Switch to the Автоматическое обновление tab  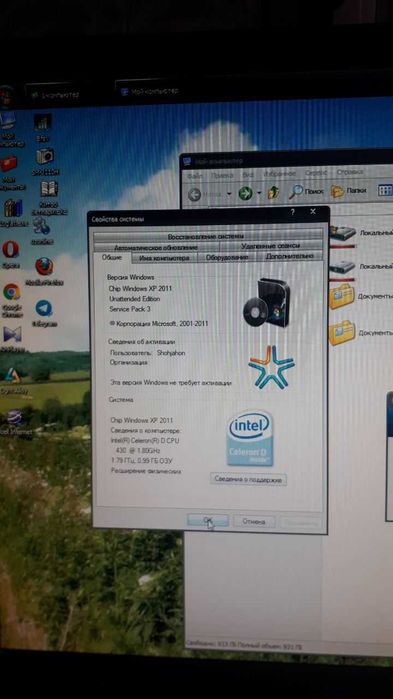click(x=156, y=247)
